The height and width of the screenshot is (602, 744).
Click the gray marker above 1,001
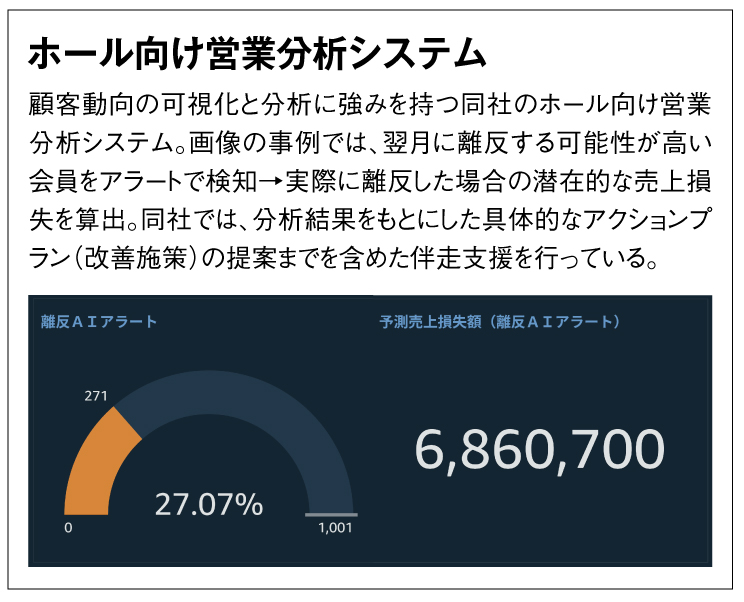click(331, 515)
